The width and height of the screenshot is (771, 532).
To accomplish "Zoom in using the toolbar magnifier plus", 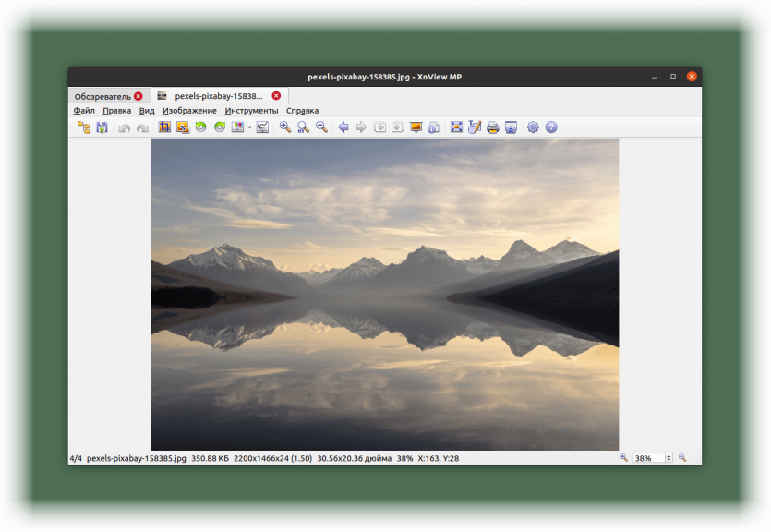I will coord(285,127).
